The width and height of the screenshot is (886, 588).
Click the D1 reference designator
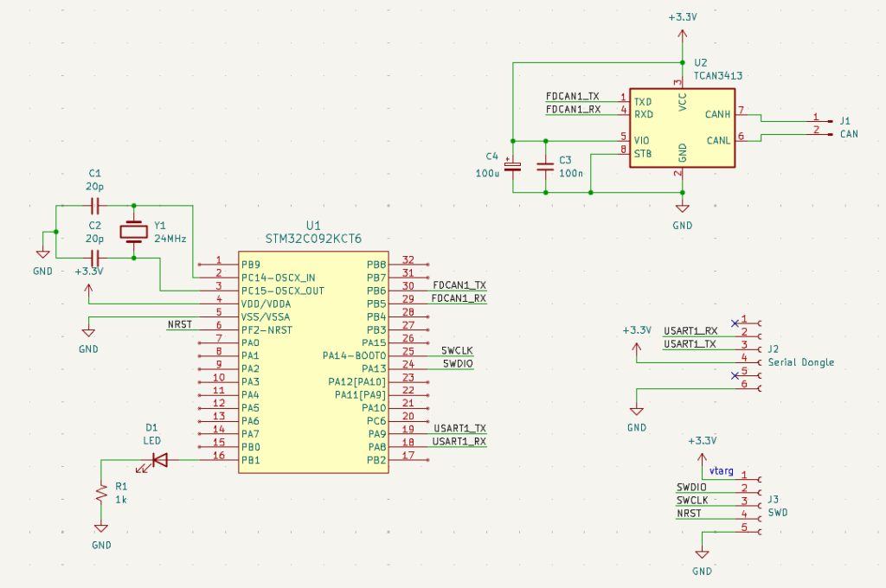point(151,427)
